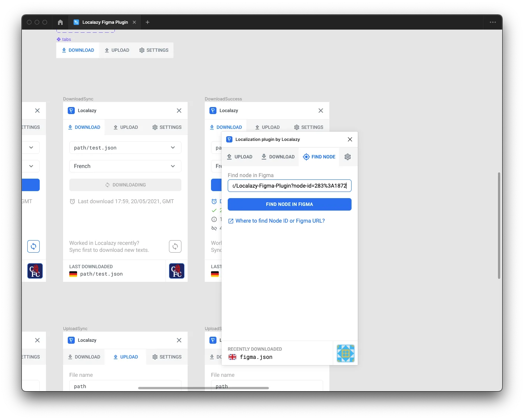Screen dimensions: 524x420
Task: Open top dropdown chevron in leftmost frame
Action: [31, 148]
